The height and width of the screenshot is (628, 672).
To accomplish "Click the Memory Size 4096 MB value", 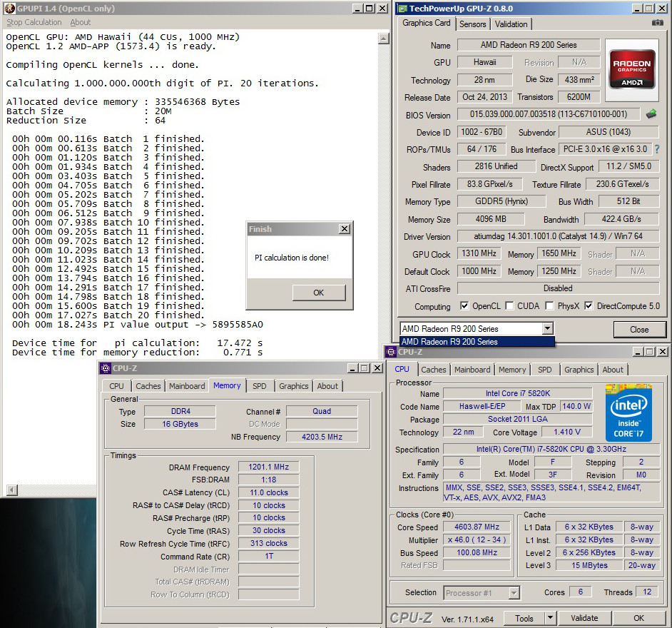I will click(491, 219).
